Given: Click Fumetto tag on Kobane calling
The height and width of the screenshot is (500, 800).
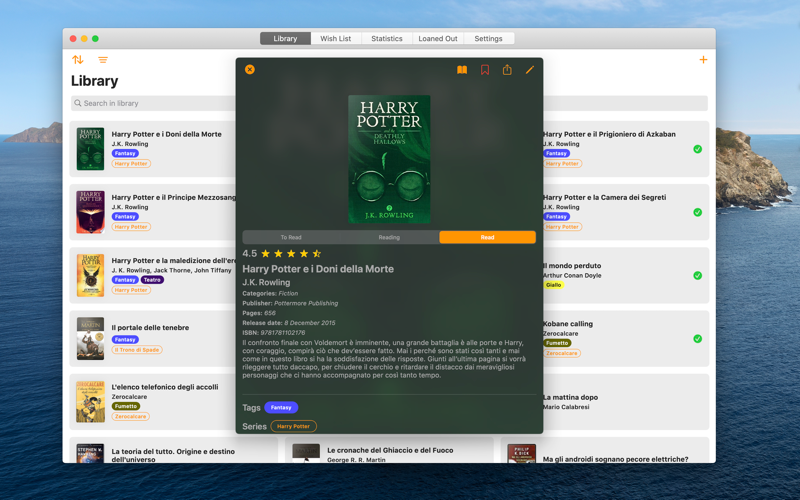Looking at the screenshot, I should pos(557,343).
